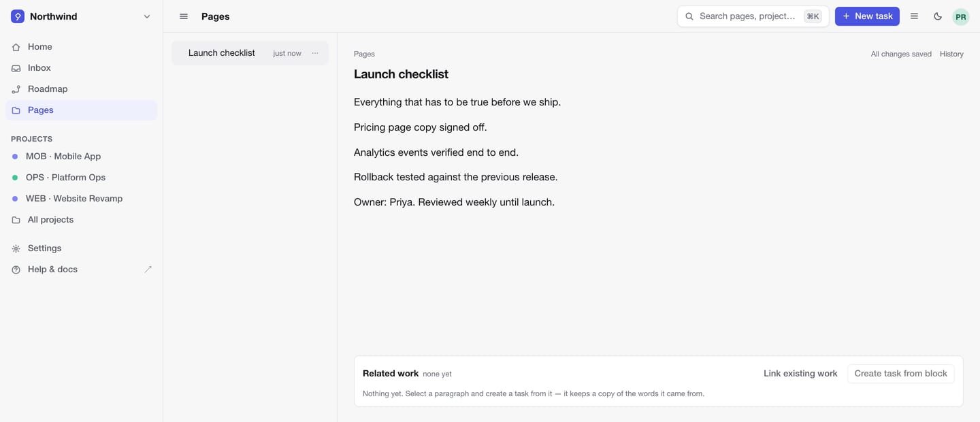Click the green dot of OPS · Platform Ops
The height and width of the screenshot is (422, 980).
[15, 178]
